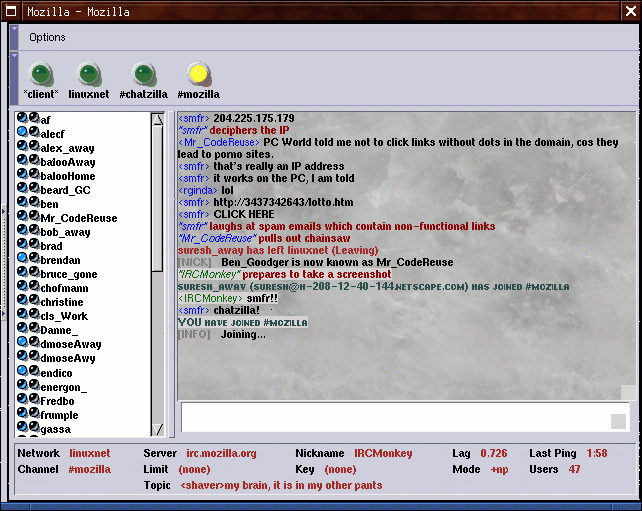The width and height of the screenshot is (642, 511).
Task: Click the green light above #chatzilla
Action: 144,75
